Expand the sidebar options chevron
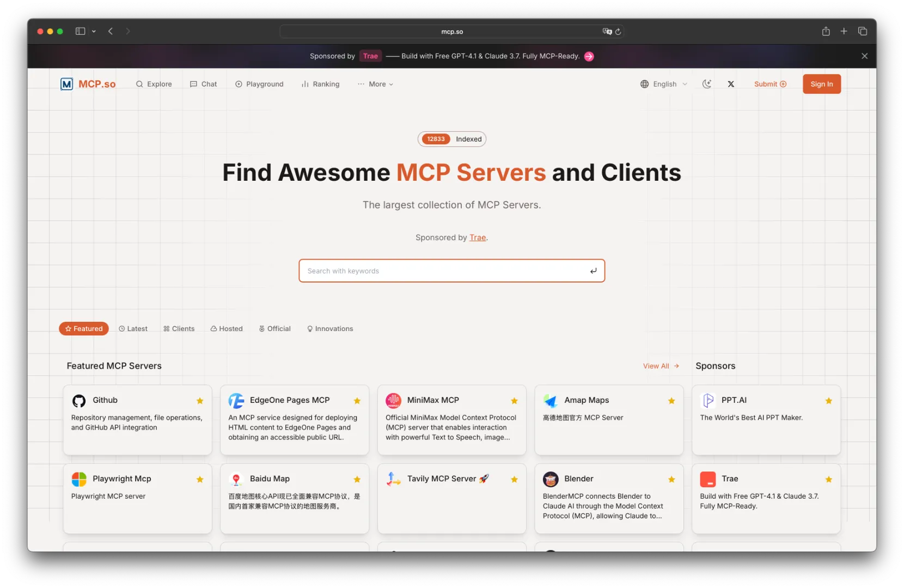904x588 pixels. (x=94, y=32)
